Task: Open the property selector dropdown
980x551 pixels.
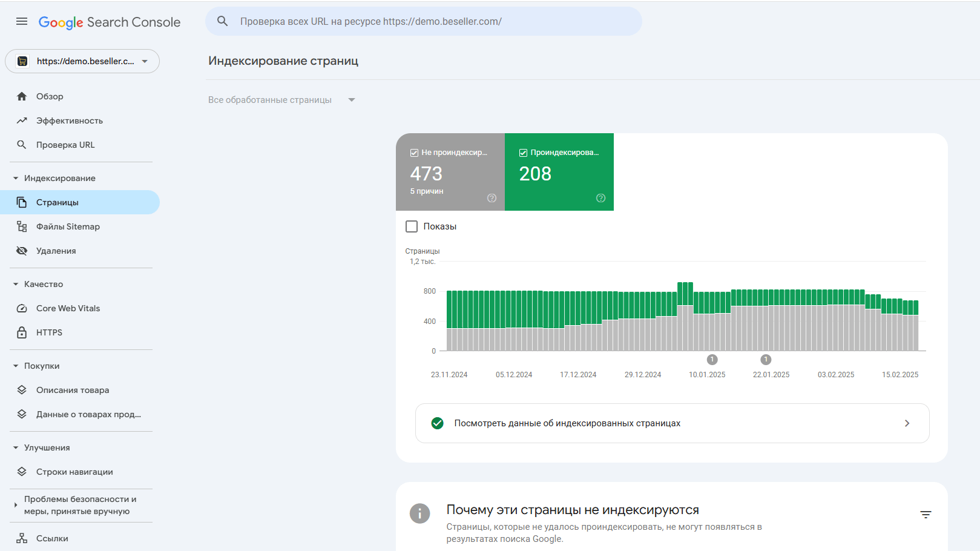Action: point(82,61)
